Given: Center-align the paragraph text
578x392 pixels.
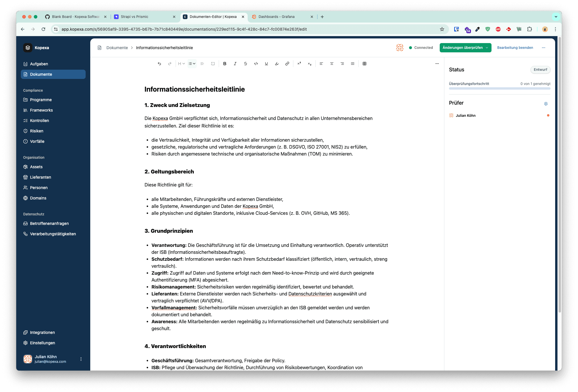Looking at the screenshot, I should pos(332,64).
